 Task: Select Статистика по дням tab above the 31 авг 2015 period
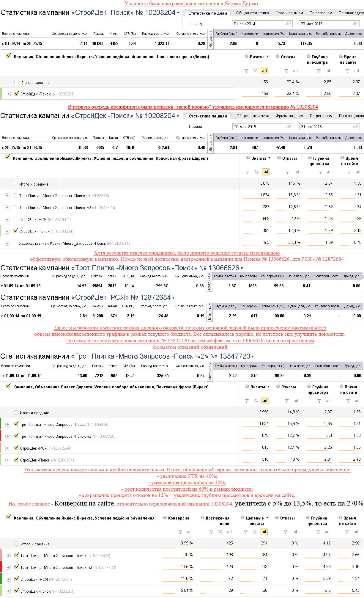208,116
